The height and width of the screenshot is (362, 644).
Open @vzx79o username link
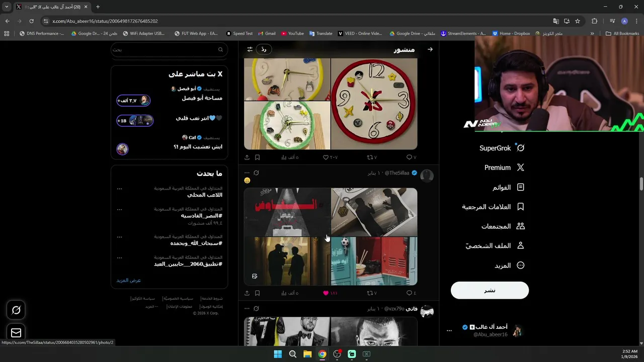(394, 309)
